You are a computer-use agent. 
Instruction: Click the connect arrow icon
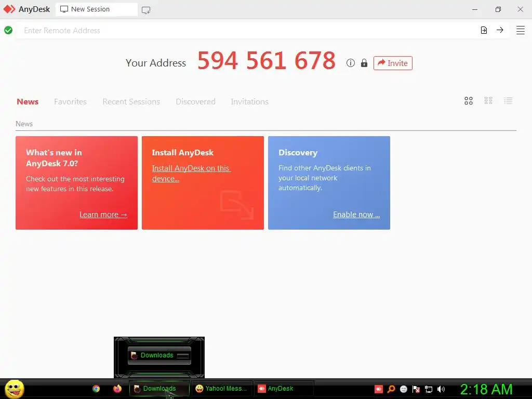(500, 30)
